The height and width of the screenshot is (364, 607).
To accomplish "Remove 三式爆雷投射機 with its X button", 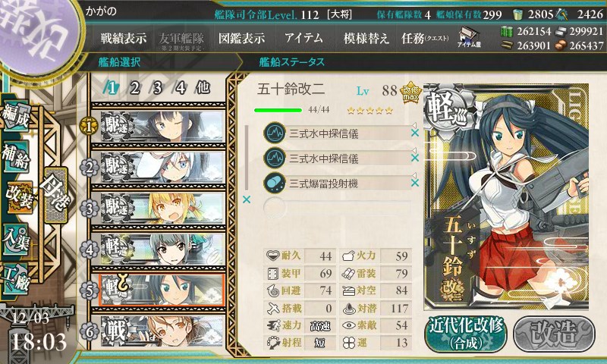I will coord(414,183).
